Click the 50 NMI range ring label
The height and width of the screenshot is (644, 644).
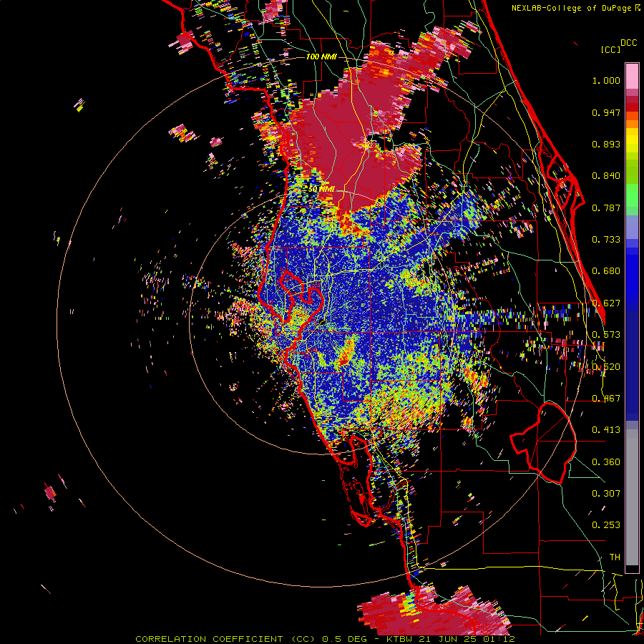(321, 189)
